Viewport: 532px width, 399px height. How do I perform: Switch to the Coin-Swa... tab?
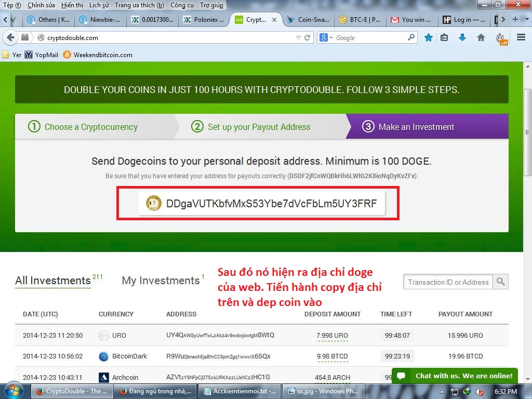[308, 20]
